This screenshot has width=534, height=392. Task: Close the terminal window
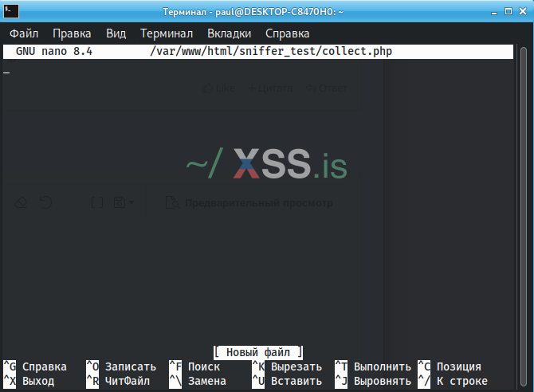pyautogui.click(x=523, y=12)
